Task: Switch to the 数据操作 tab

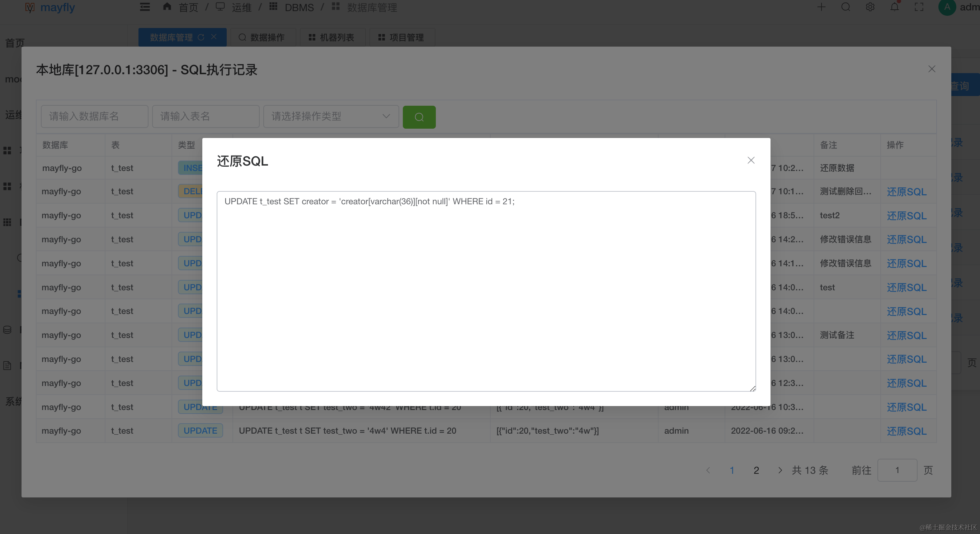Action: (x=263, y=37)
